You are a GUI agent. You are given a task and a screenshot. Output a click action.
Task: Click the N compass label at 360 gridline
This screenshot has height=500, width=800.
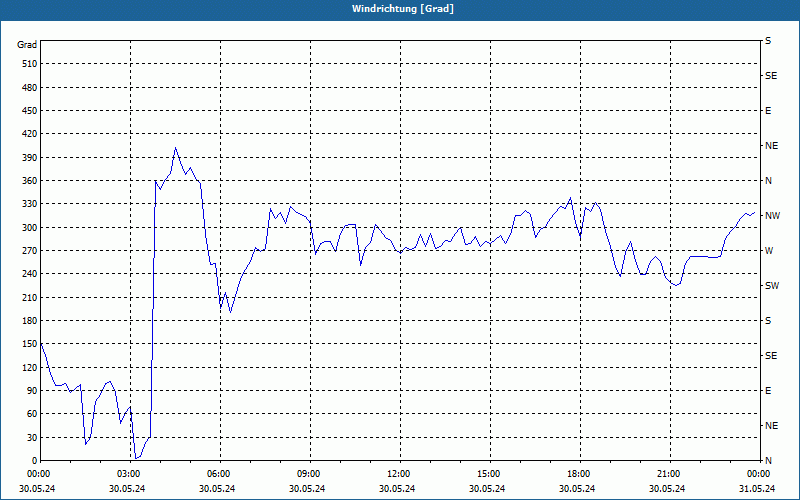[768, 181]
